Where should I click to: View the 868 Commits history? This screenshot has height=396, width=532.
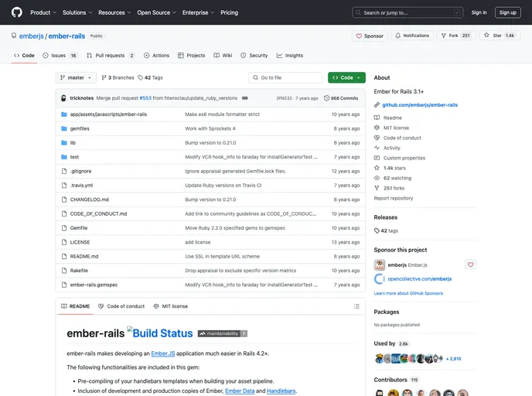click(x=341, y=98)
